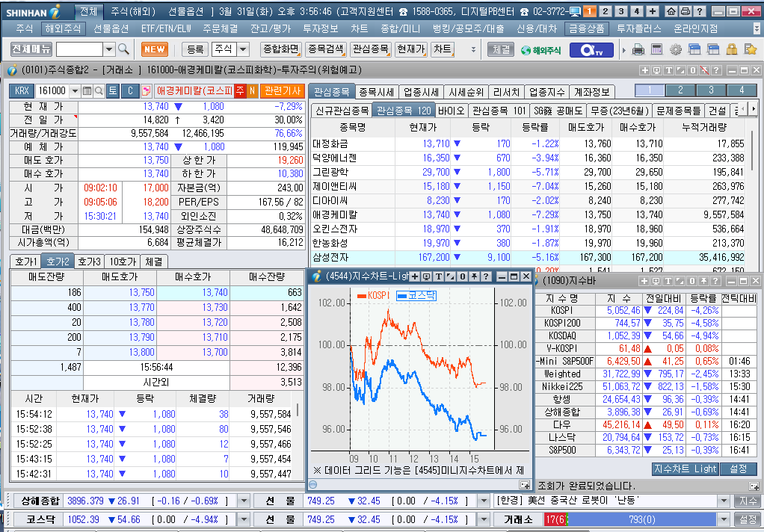764x532 pixels.
Task: Open the 코스닥 ticker dropdown at bottom
Action: click(x=244, y=519)
